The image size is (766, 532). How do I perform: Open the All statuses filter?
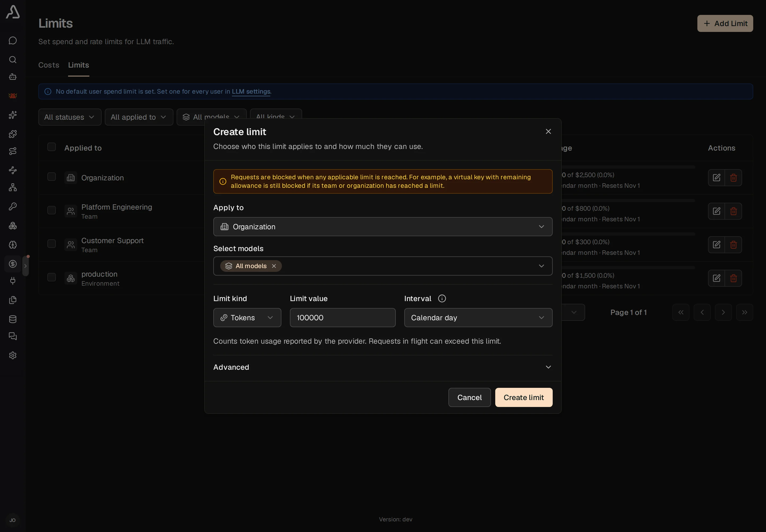pyautogui.click(x=70, y=117)
